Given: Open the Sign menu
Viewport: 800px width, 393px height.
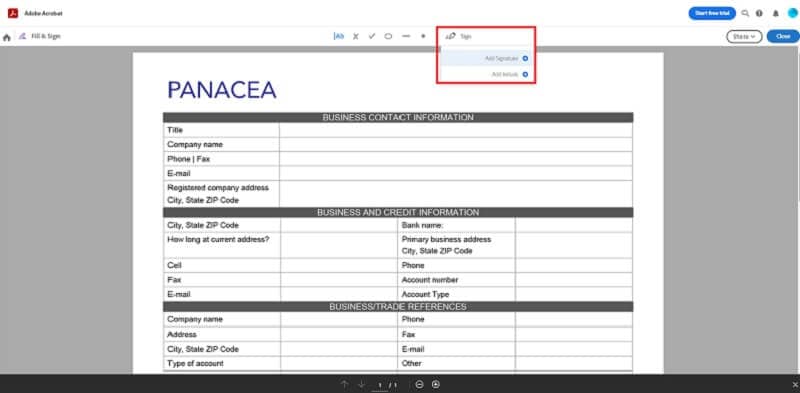Looking at the screenshot, I should (458, 36).
